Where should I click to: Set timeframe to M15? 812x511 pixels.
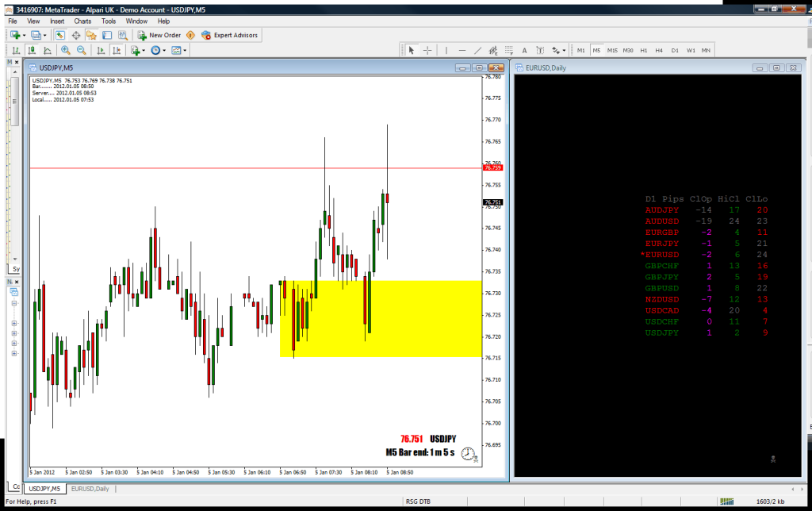pos(612,50)
